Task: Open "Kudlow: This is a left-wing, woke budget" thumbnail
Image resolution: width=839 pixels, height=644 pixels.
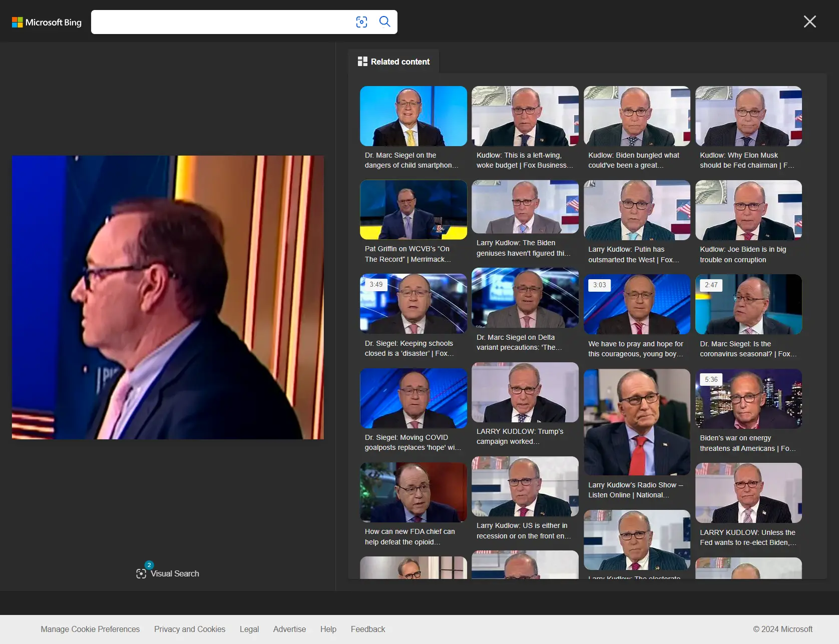Action: tap(525, 116)
